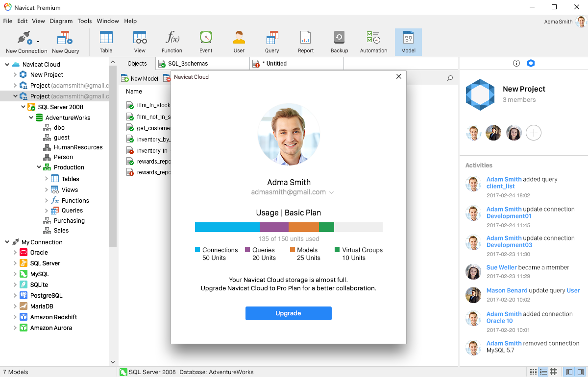Toggle the left pane layout button

pyautogui.click(x=569, y=372)
